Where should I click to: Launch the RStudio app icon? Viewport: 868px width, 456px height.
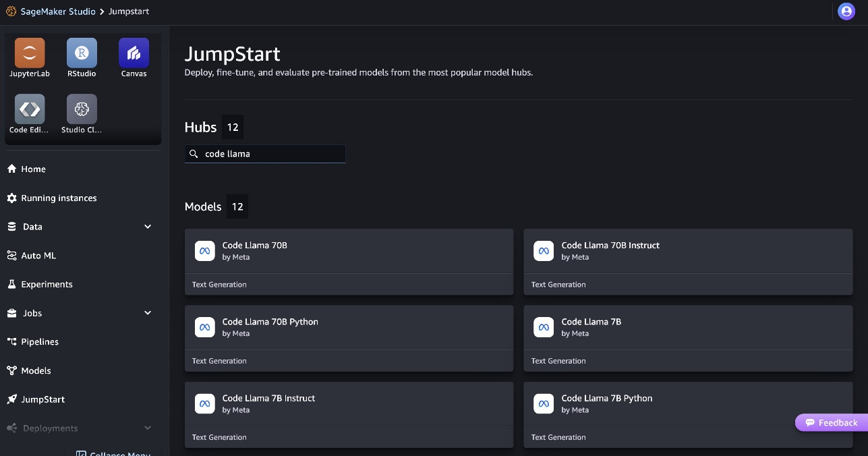tap(82, 53)
